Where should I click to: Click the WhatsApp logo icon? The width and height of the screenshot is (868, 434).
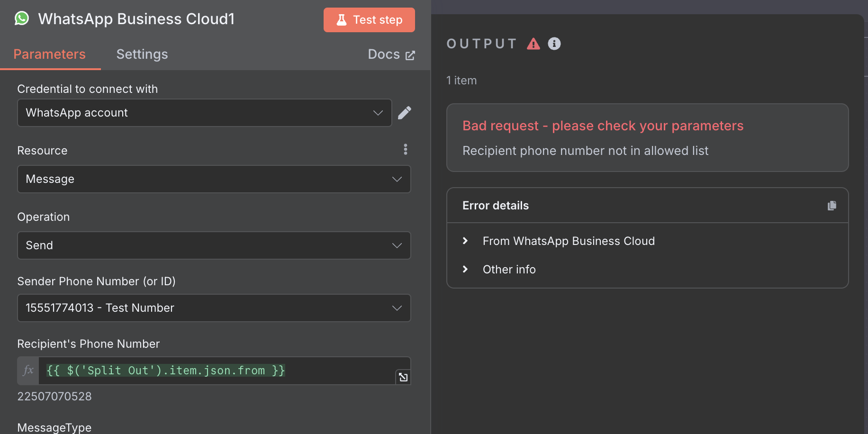tap(22, 18)
